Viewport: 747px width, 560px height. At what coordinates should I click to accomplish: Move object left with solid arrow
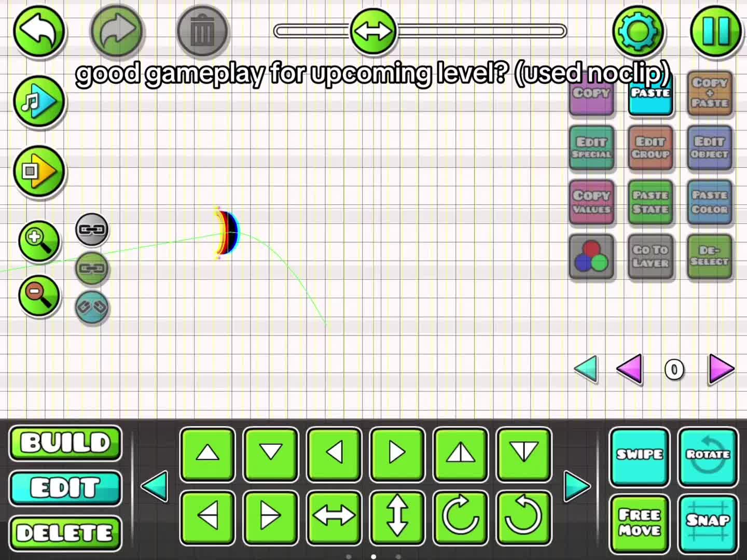(334, 454)
